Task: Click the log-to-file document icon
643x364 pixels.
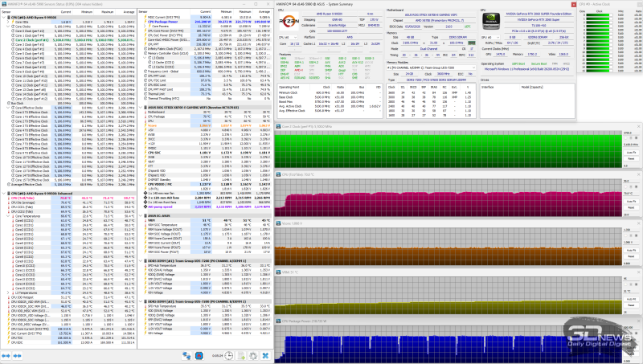Action: tap(241, 356)
